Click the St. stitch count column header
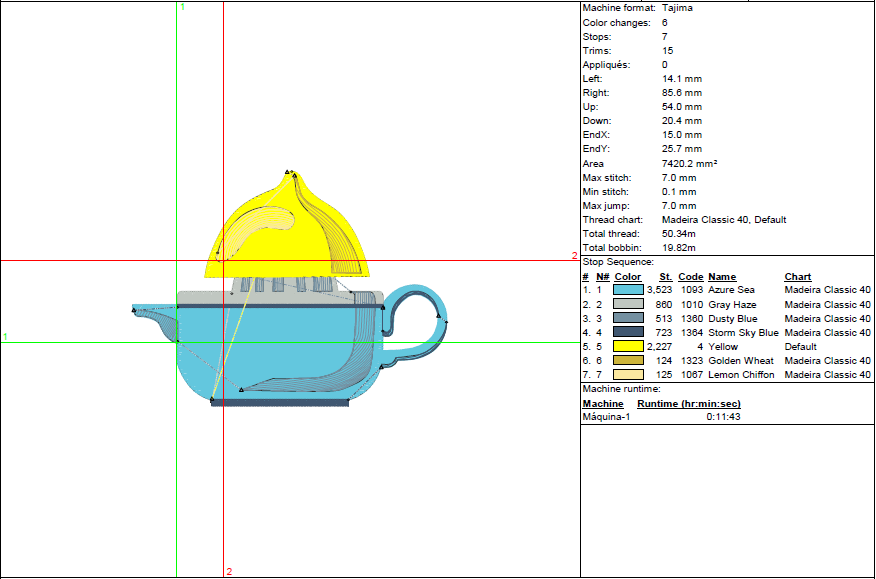Image resolution: width=876 pixels, height=579 pixels. (665, 277)
